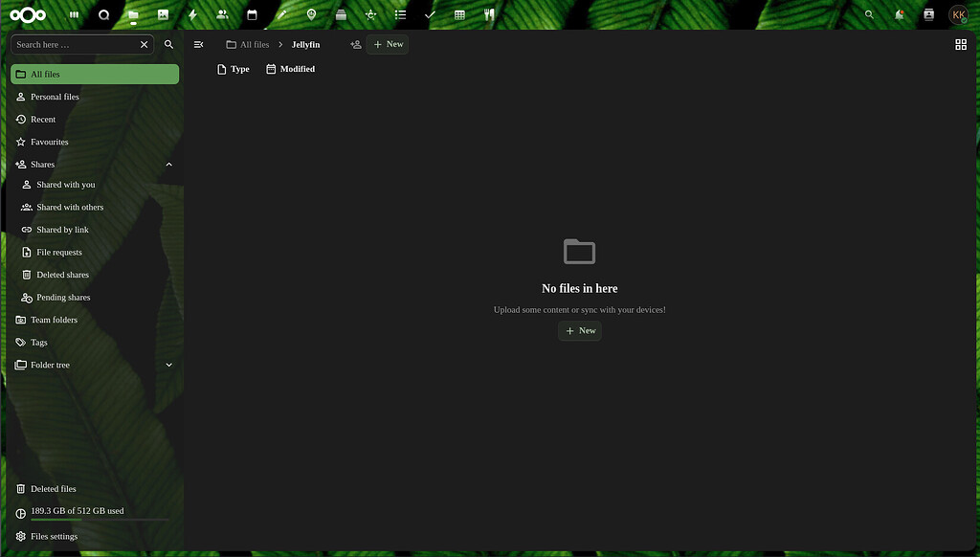The height and width of the screenshot is (557, 980).
Task: Open the Cookbook fork and knife icon
Action: click(x=489, y=15)
